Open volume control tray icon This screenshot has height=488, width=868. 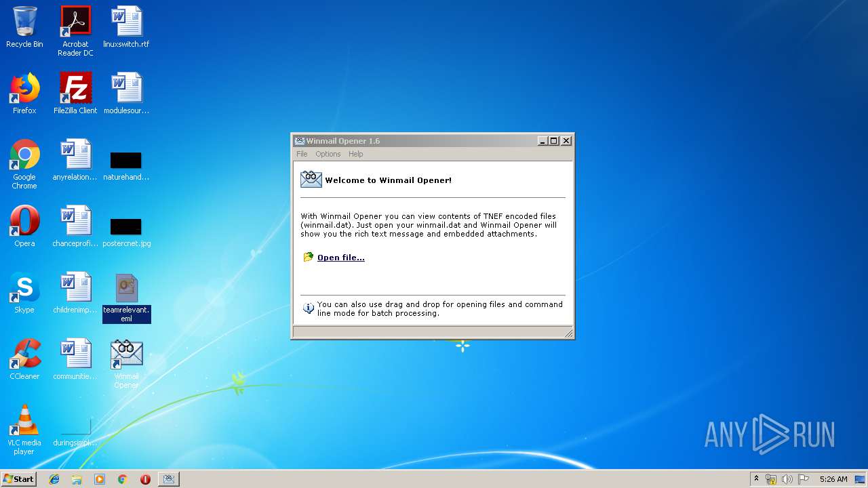tap(787, 479)
